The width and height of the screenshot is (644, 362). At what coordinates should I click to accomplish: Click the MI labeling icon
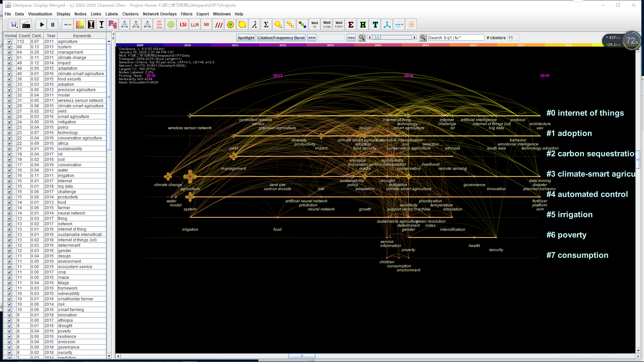click(x=206, y=24)
